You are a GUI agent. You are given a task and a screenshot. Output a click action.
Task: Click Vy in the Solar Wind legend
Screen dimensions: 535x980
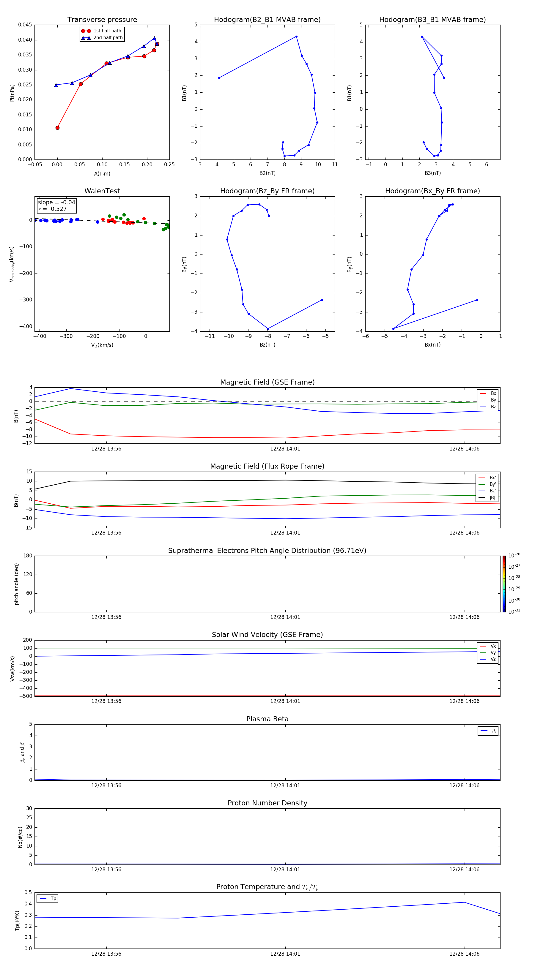tap(488, 652)
